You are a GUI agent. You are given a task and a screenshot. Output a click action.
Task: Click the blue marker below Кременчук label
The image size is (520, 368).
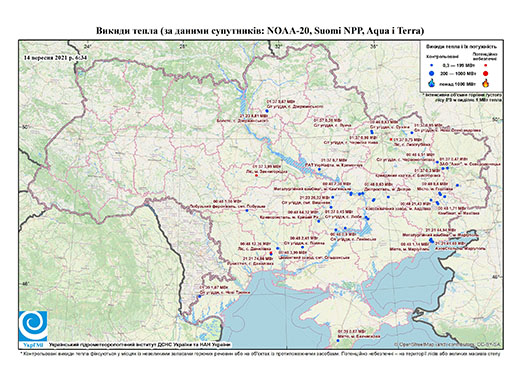[319, 169]
